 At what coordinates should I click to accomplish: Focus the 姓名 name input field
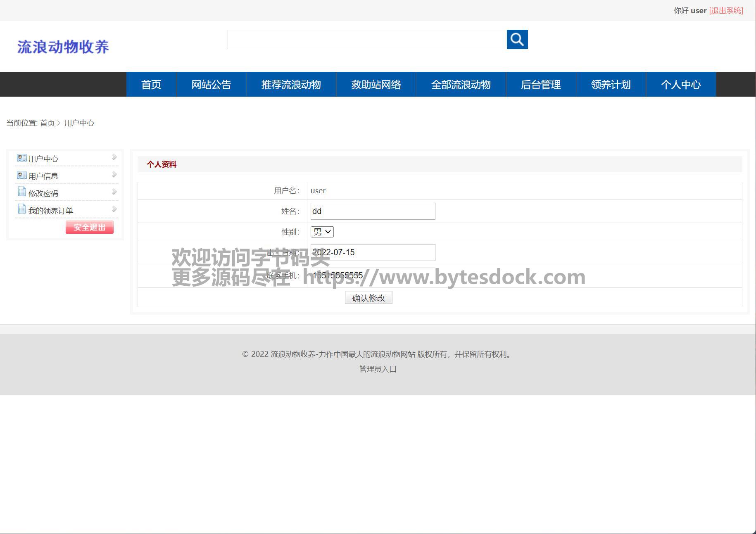click(373, 211)
